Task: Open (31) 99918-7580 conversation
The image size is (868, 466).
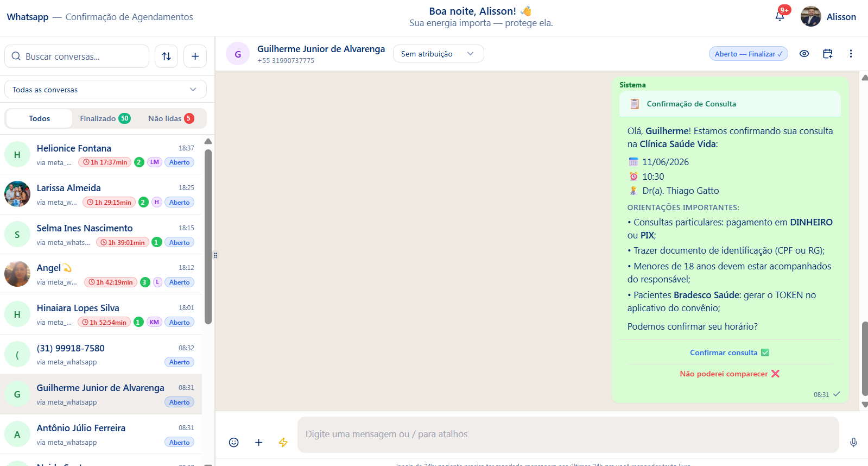Action: coord(101,354)
